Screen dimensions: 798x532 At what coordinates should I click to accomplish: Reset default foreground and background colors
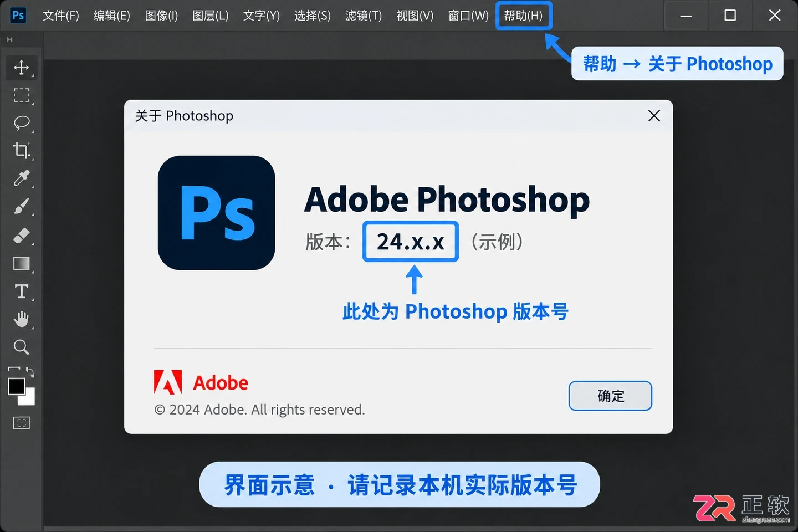pos(13,370)
